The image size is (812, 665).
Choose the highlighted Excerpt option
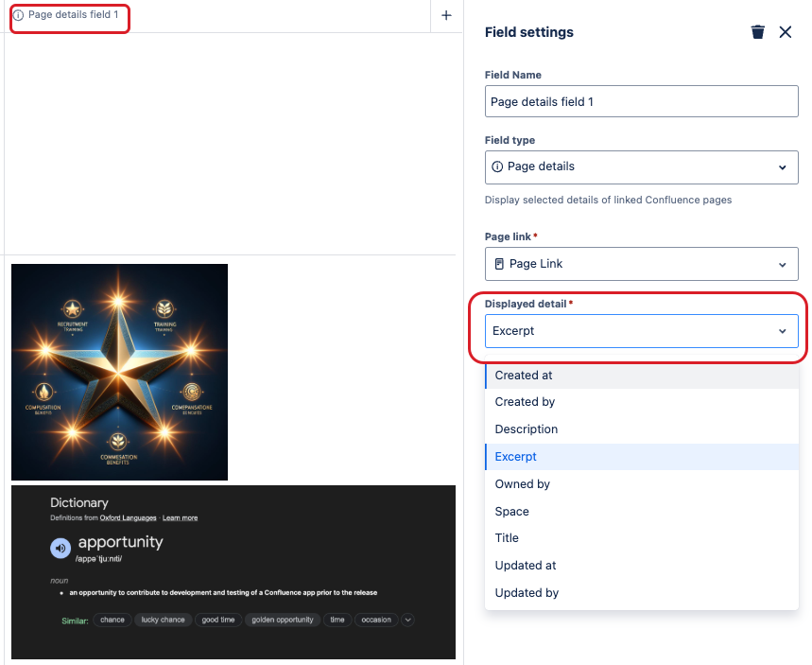point(642,457)
